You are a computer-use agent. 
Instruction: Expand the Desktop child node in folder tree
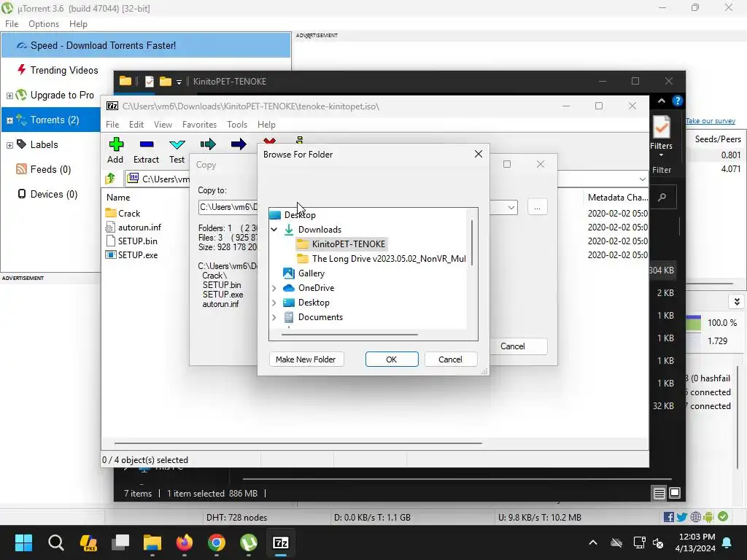[274, 303]
